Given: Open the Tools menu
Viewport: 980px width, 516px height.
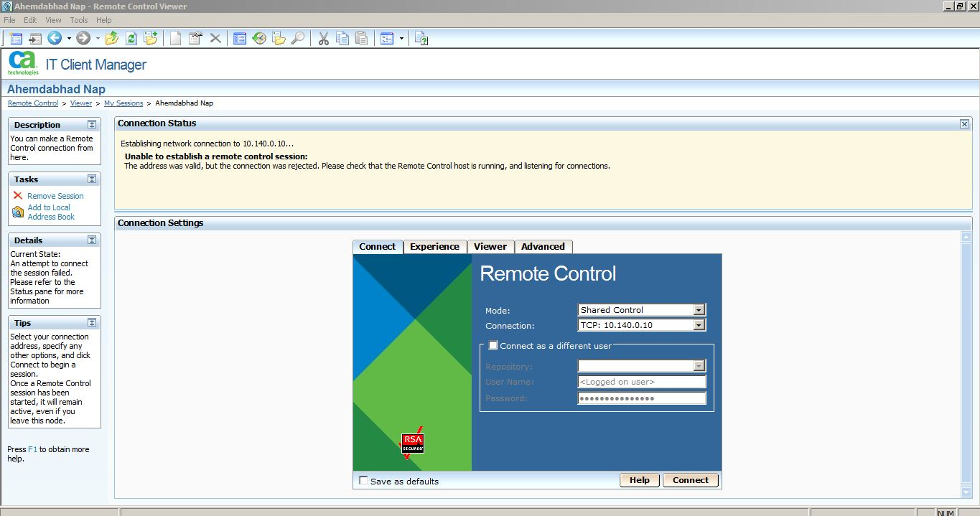Looking at the screenshot, I should click(x=79, y=20).
